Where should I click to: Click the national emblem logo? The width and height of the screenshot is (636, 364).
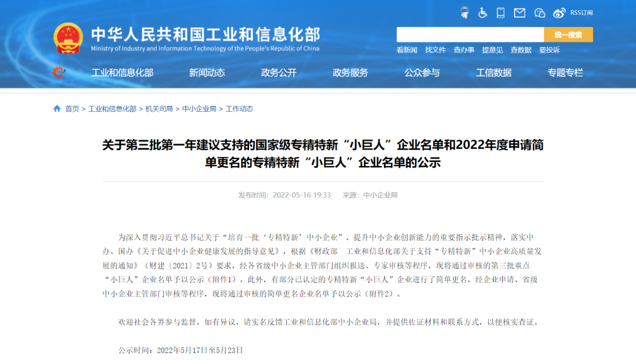coord(68,38)
